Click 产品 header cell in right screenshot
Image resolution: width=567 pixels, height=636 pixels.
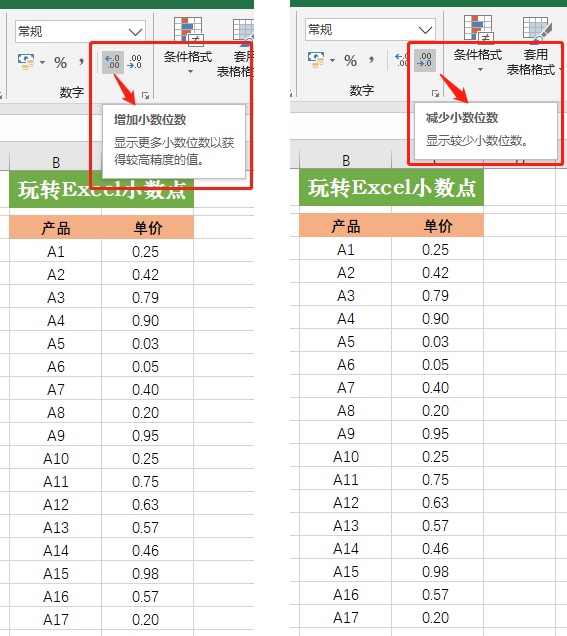[x=346, y=226]
